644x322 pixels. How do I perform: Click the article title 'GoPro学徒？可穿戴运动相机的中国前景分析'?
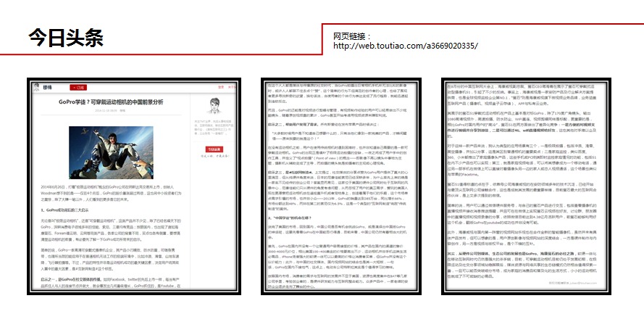point(111,102)
